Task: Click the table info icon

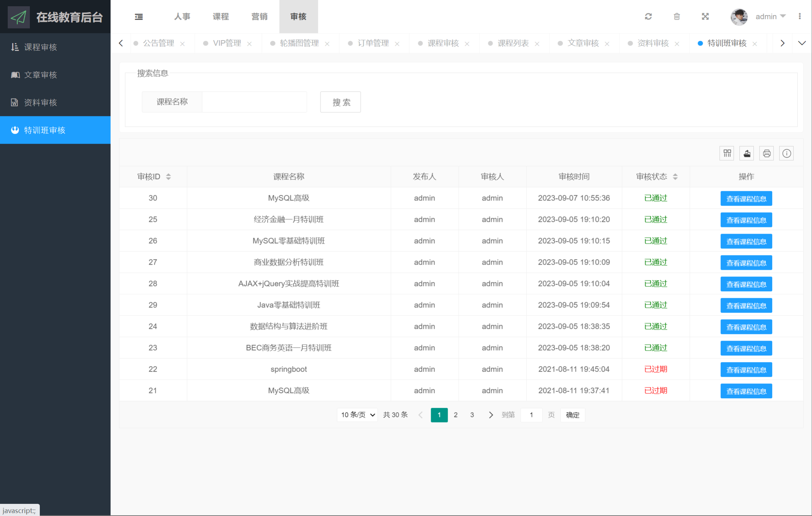Action: (x=787, y=153)
